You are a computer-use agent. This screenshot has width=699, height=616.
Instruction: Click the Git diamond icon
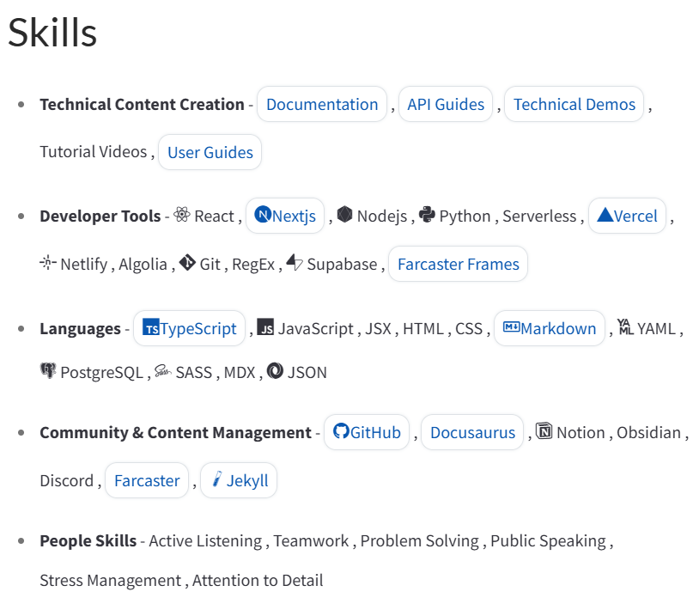[187, 263]
